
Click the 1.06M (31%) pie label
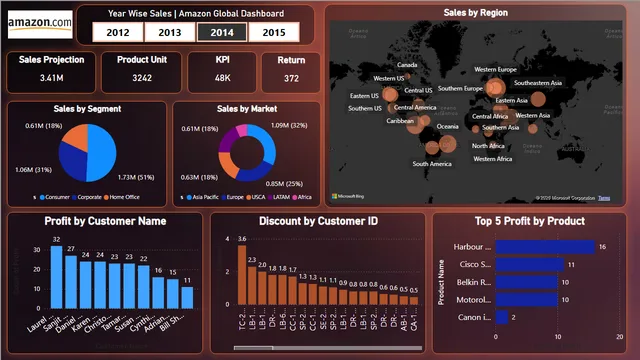click(33, 169)
